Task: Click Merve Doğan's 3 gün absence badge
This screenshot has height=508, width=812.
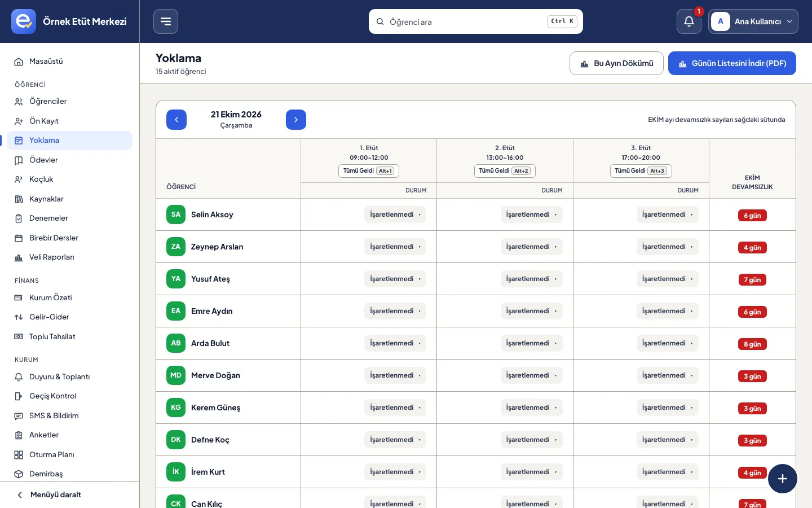Action: 752,376
